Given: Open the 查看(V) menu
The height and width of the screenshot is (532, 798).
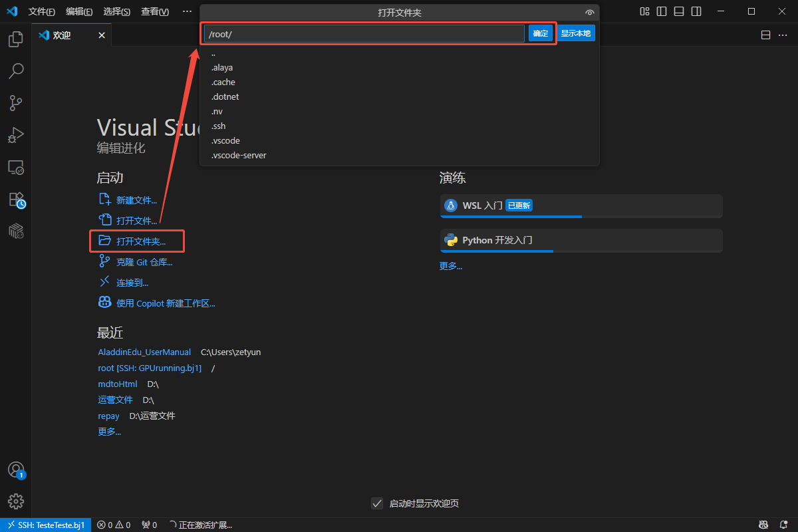Looking at the screenshot, I should [155, 12].
